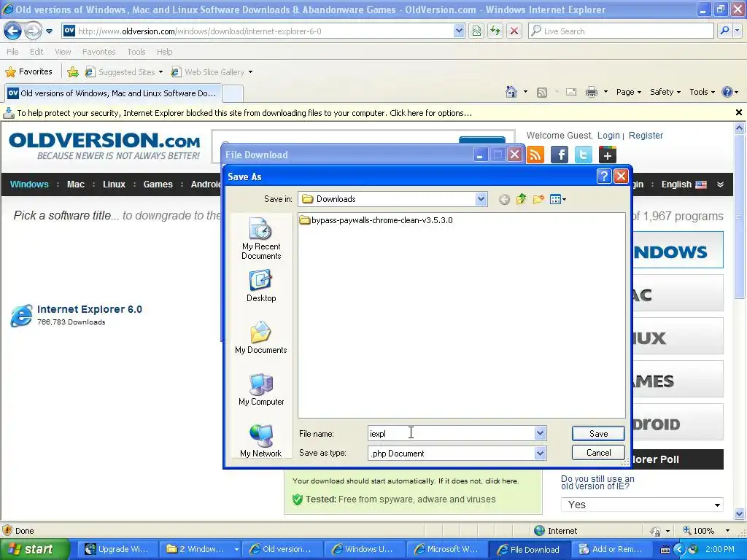Image resolution: width=747 pixels, height=560 pixels.
Task: Click Go To Last Folder Visited icon
Action: click(x=504, y=199)
